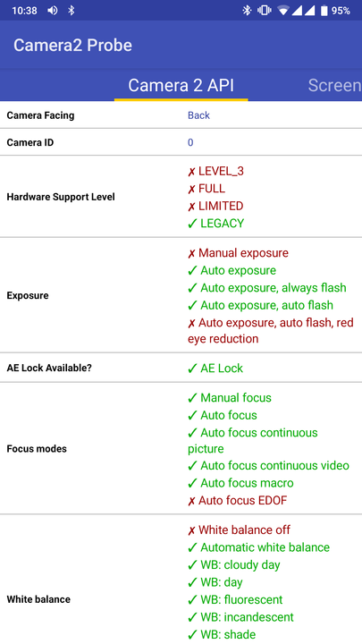
Task: Tap the WB: fluorescent entry
Action: [x=235, y=599]
